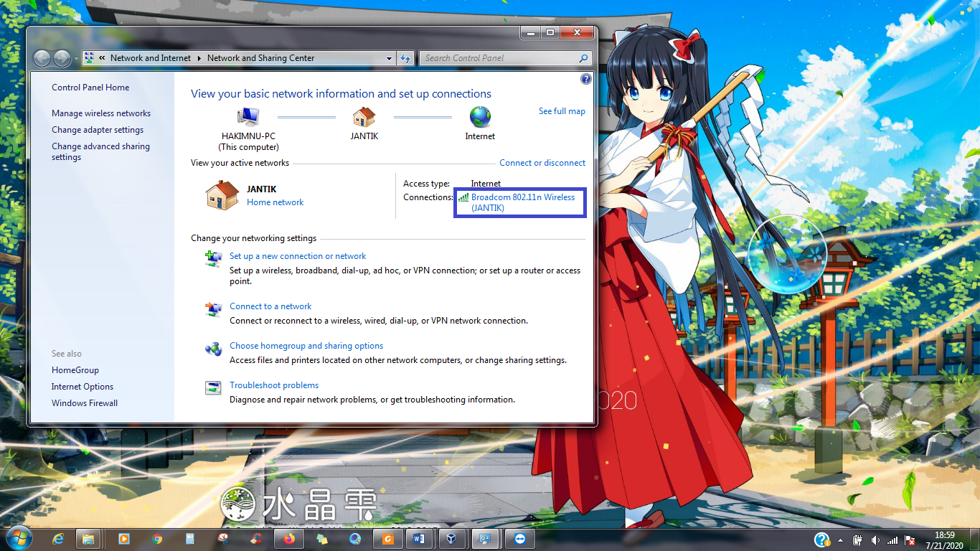The height and width of the screenshot is (551, 980).
Task: Open Manage wireless networks
Action: point(101,113)
